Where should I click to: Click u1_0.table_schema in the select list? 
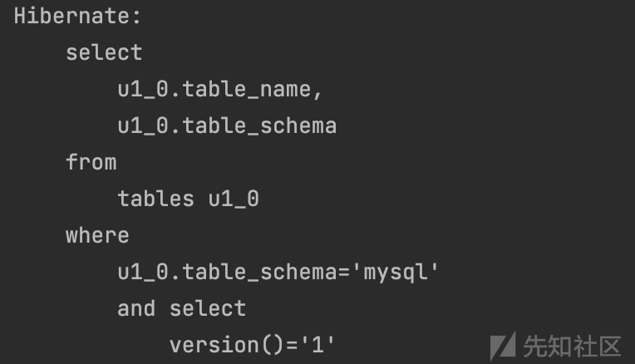(227, 126)
